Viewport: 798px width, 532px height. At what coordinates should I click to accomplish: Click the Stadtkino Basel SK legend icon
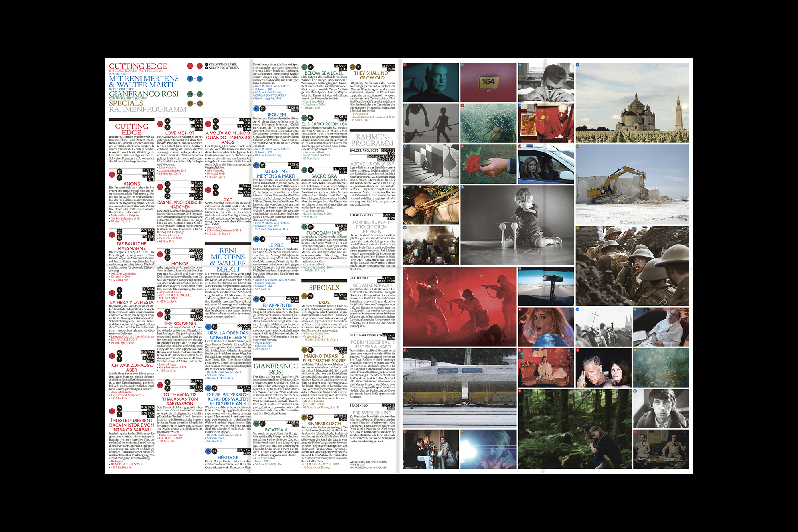(206, 65)
